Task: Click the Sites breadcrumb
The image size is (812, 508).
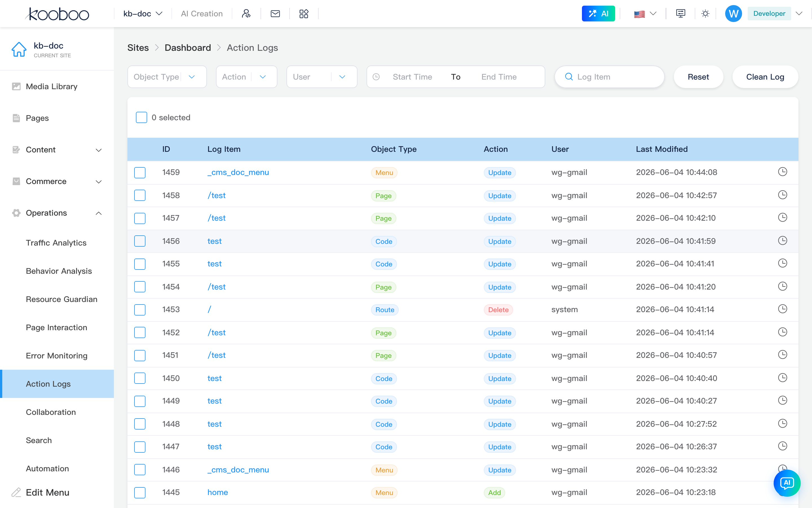Action: point(138,48)
